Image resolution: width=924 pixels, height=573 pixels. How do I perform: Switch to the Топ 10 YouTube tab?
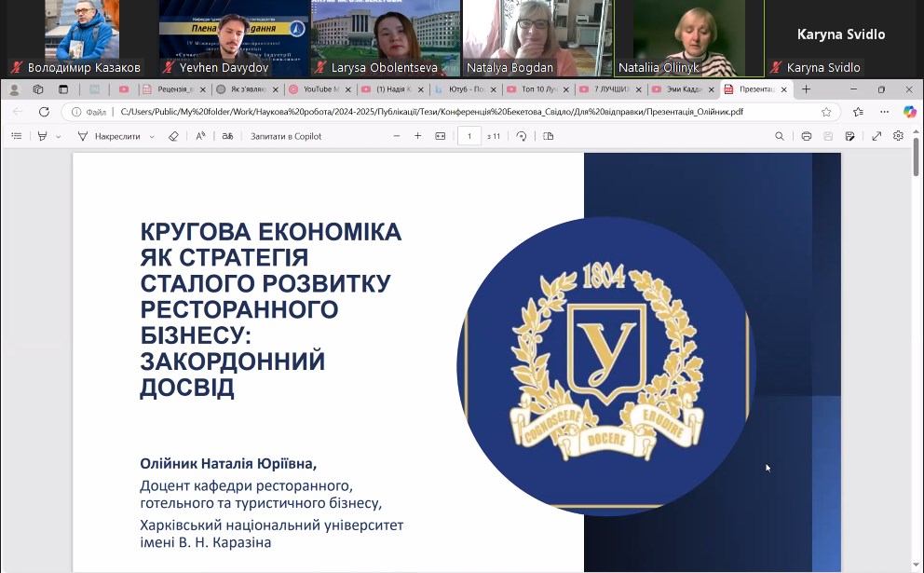point(534,89)
